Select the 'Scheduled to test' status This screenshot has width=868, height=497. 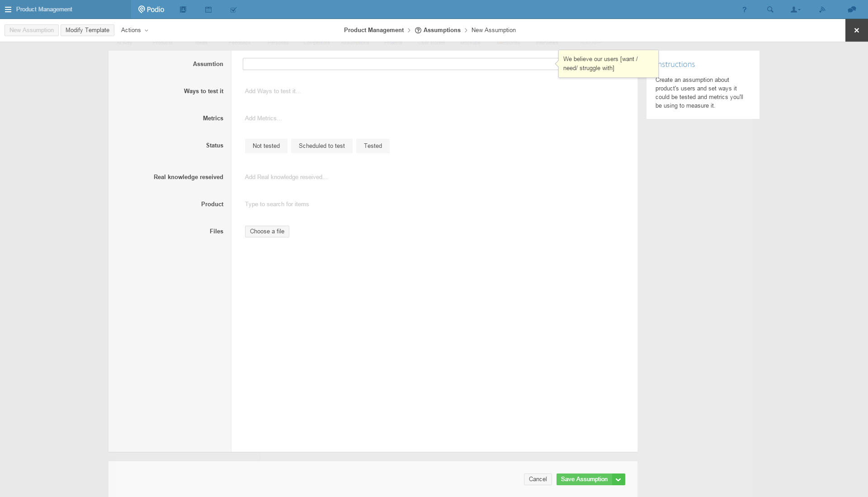click(321, 146)
